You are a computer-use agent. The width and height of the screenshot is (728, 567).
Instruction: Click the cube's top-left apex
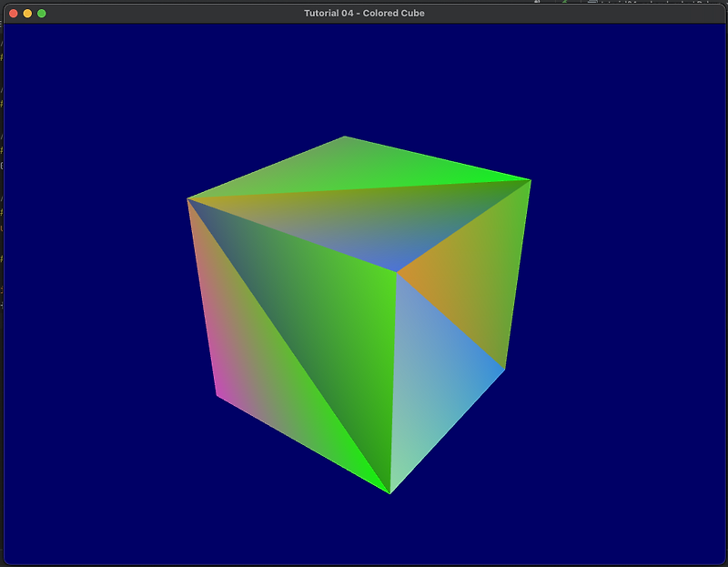point(189,197)
